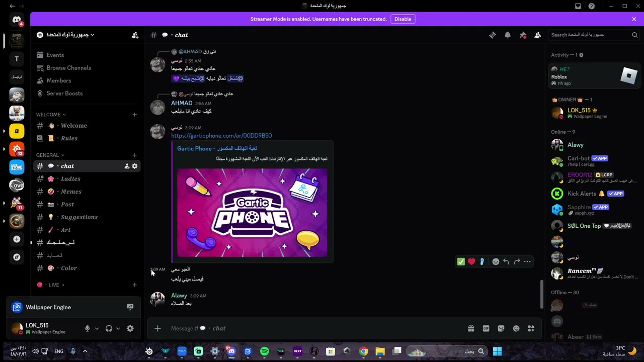React with red heart emoji
Image resolution: width=644 pixels, height=362 pixels.
(471, 261)
